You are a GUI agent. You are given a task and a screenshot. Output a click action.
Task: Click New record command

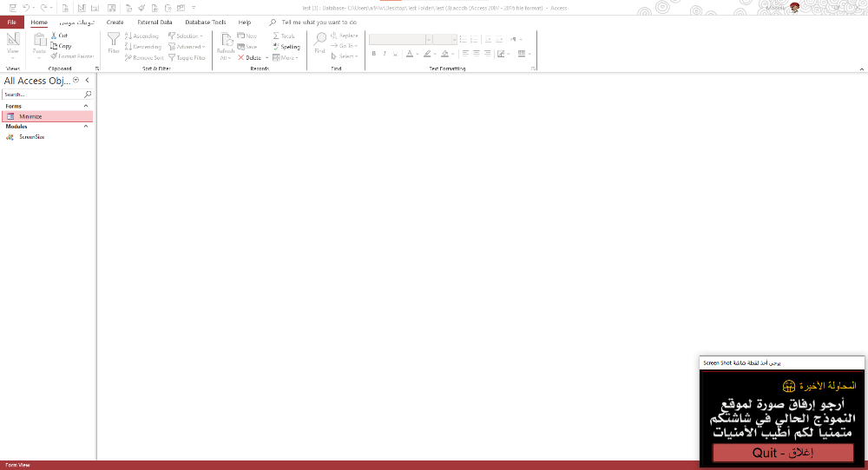tap(247, 36)
